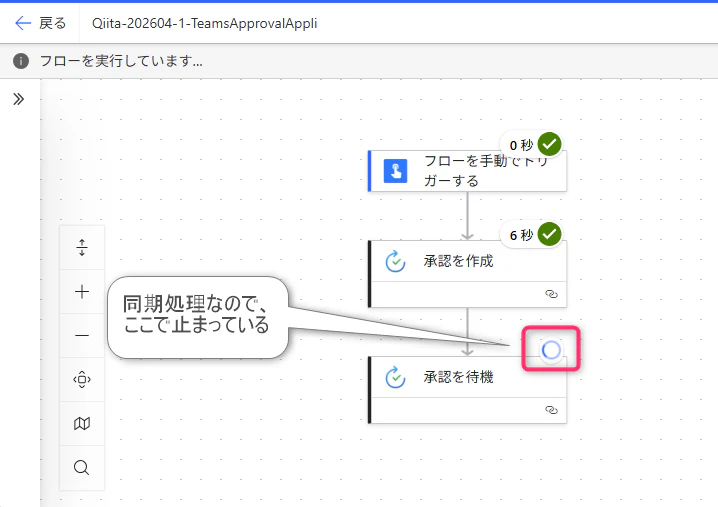The width and height of the screenshot is (718, 507).
Task: Fit the flow to view icon
Action: (82, 379)
